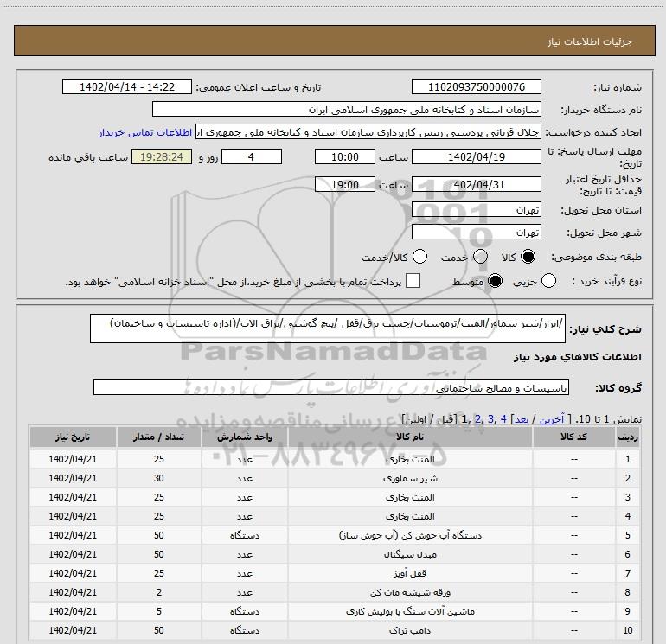666x644 pixels.
Task: Click the delivery city تهران field
Action: point(476,233)
